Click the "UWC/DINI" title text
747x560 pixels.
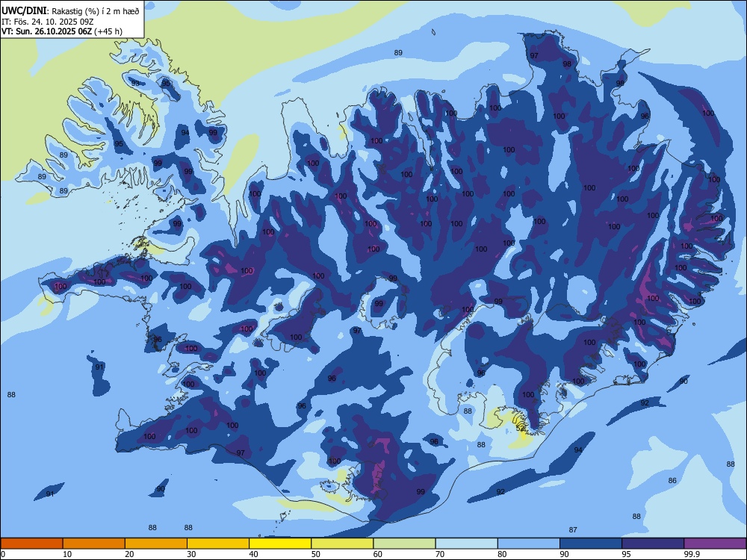point(24,10)
